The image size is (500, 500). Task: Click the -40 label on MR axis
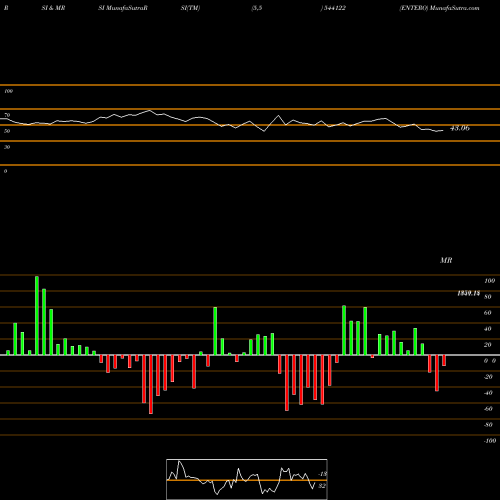488,393
